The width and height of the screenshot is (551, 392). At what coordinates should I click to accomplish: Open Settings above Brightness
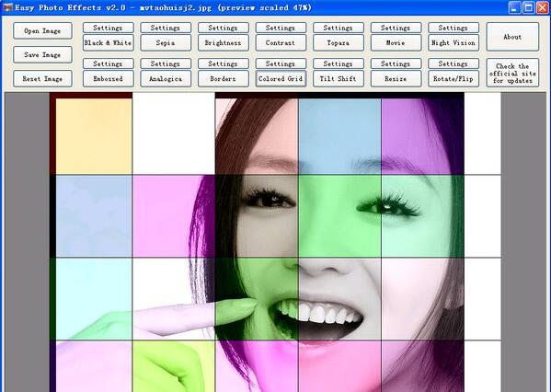click(224, 28)
